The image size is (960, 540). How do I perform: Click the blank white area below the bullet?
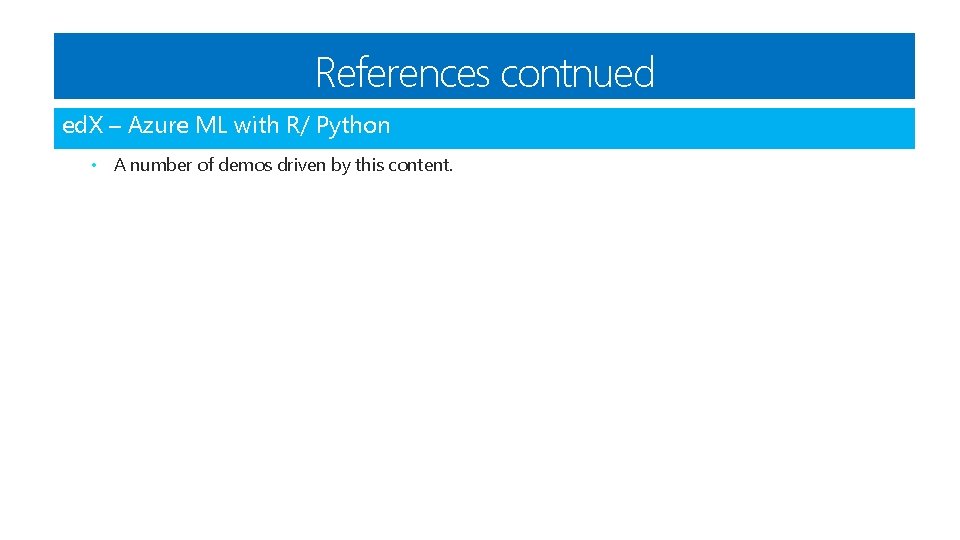(480, 350)
